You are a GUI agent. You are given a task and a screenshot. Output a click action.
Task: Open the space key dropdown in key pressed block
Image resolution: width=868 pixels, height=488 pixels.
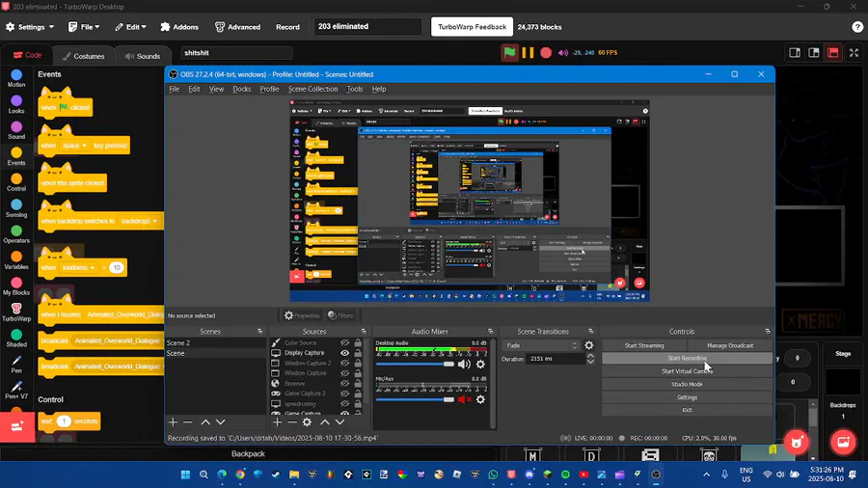tap(74, 146)
